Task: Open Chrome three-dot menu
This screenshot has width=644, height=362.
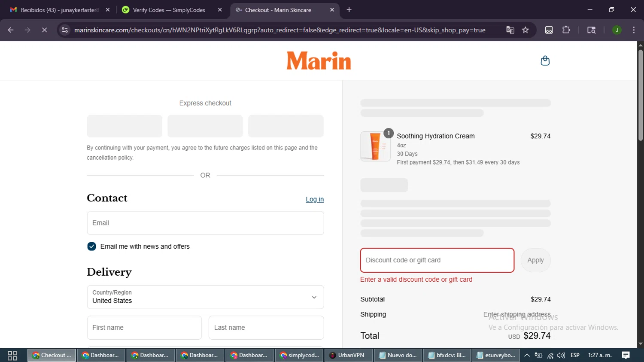Action: click(634, 30)
